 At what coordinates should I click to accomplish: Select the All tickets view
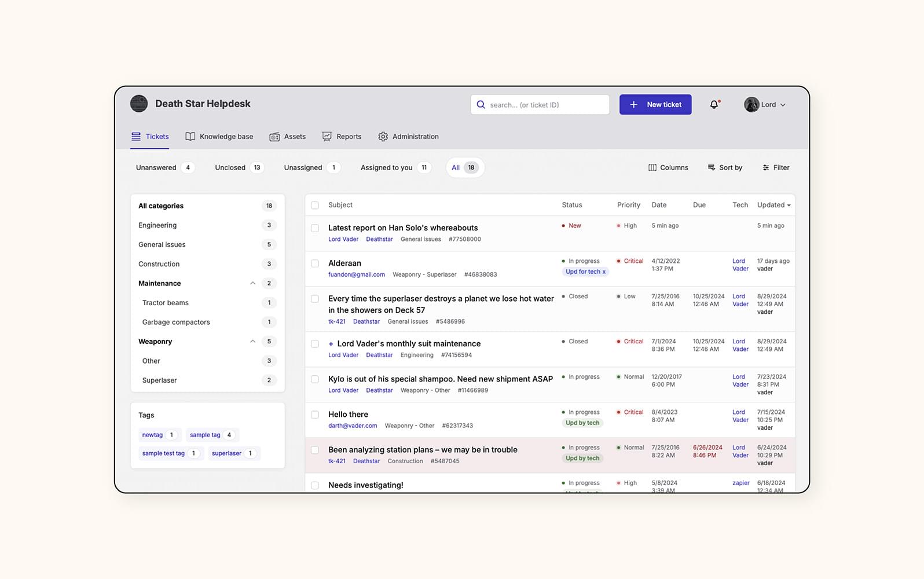(465, 167)
